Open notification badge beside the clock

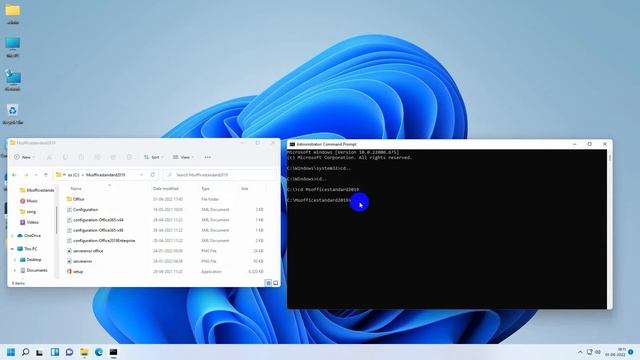tap(631, 352)
